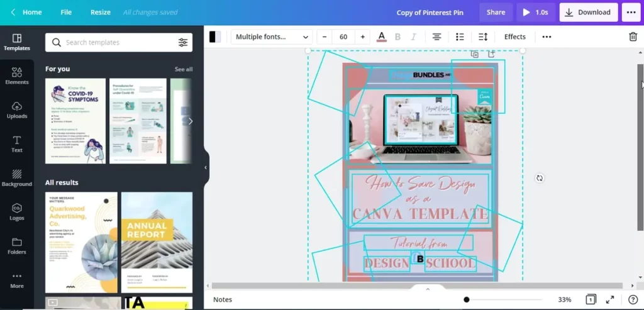This screenshot has height=310, width=644.
Task: Open the Folders sidebar tab
Action: 17,246
